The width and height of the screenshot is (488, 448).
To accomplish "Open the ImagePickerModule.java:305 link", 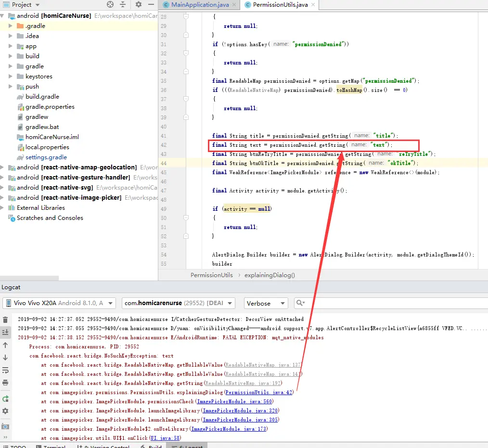I will [x=240, y=420].
